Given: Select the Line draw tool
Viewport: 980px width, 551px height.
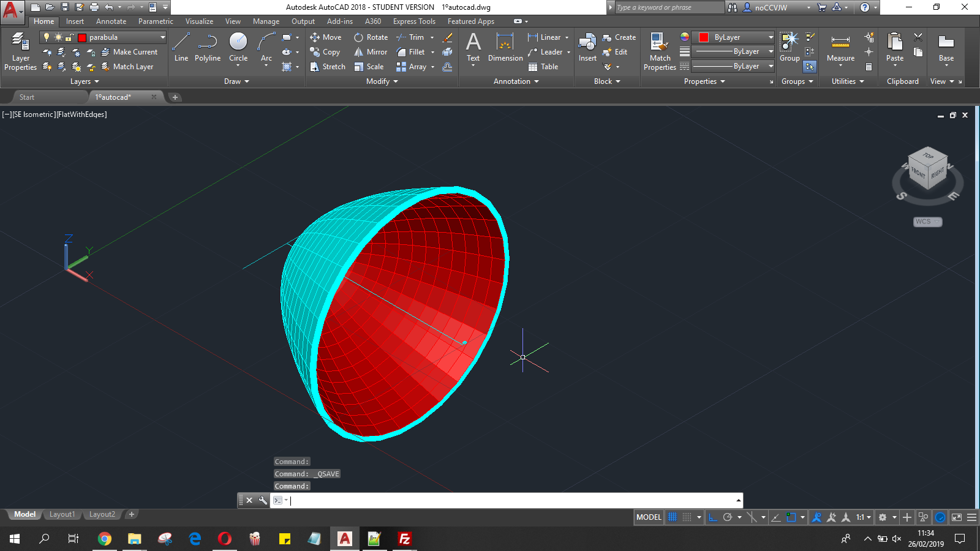Looking at the screenshot, I should pyautogui.click(x=181, y=47).
